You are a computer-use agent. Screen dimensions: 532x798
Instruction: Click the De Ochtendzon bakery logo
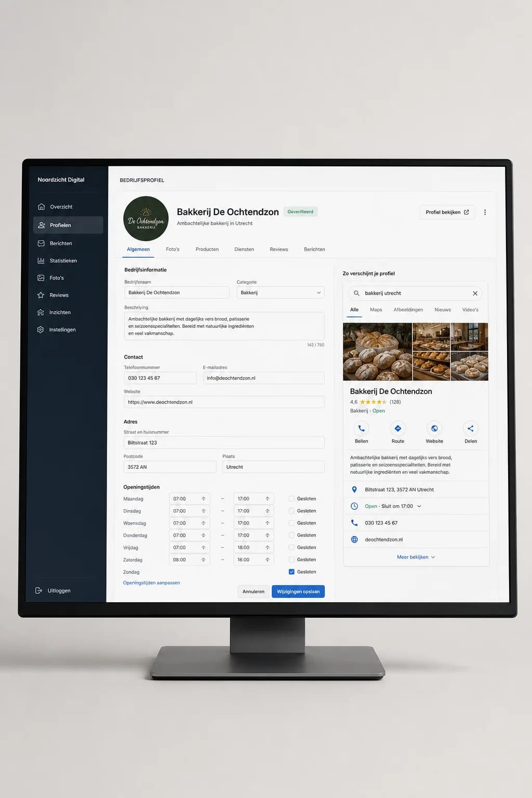[146, 219]
